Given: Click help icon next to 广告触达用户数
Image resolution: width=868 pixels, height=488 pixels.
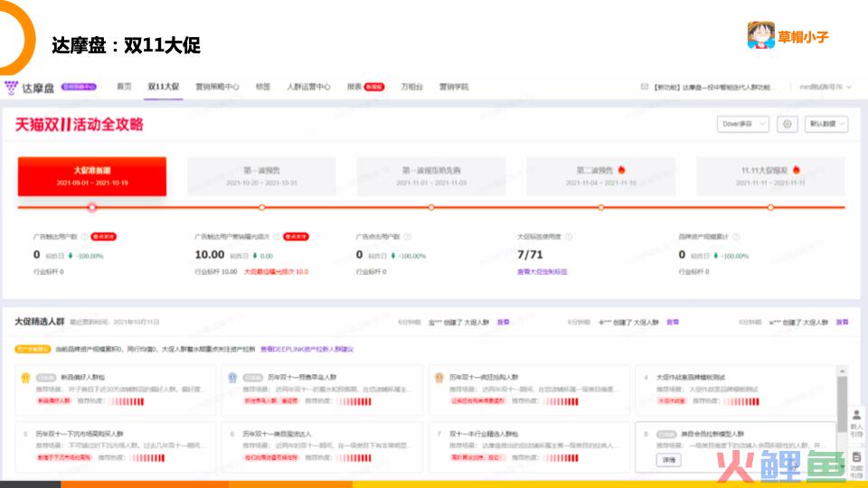Looking at the screenshot, I should 85,237.
